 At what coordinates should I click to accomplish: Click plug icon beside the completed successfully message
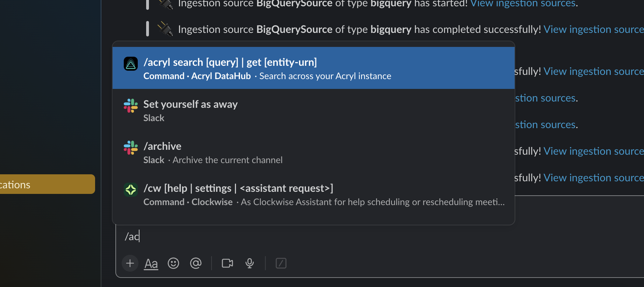[165, 29]
